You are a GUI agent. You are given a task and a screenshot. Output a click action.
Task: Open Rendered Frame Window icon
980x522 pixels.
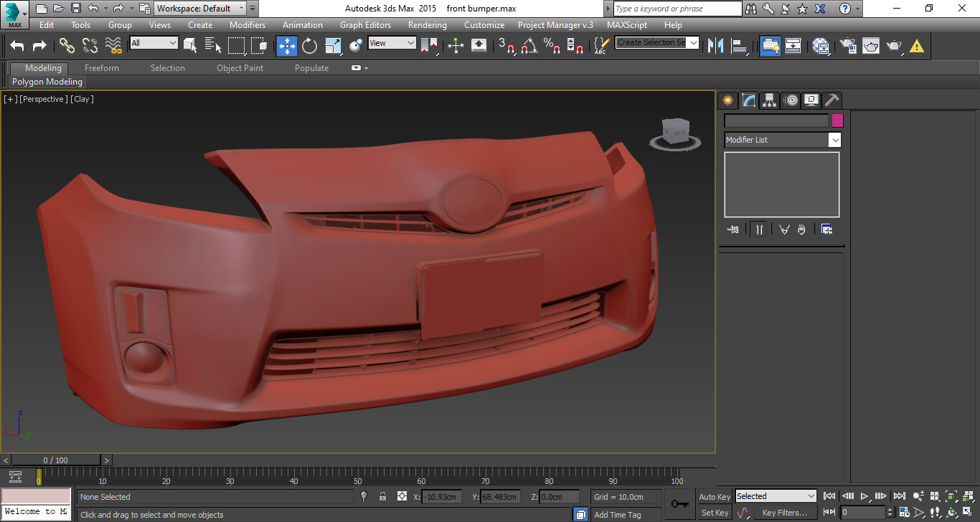click(871, 46)
